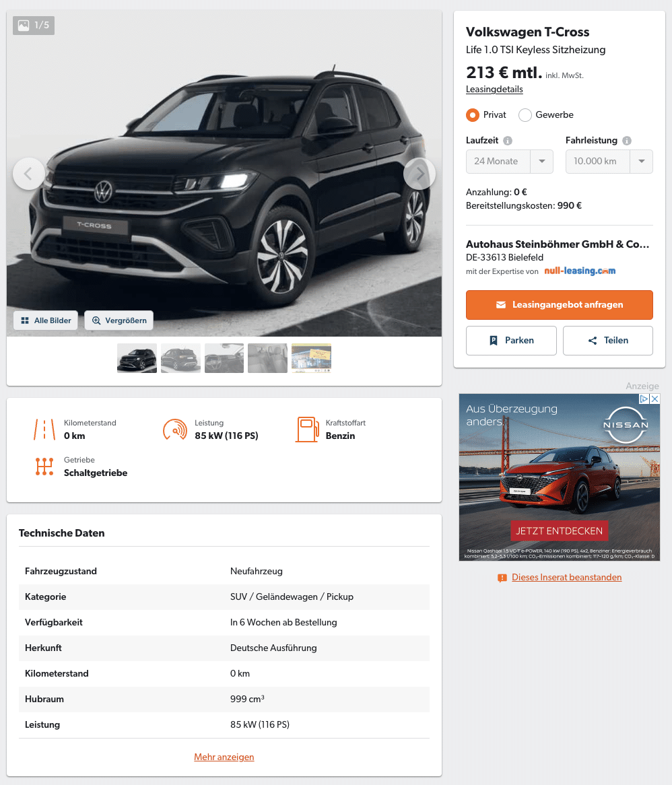Viewport: 672px width, 785px height.
Task: Click the Laufzeit info icon
Action: [x=508, y=141]
